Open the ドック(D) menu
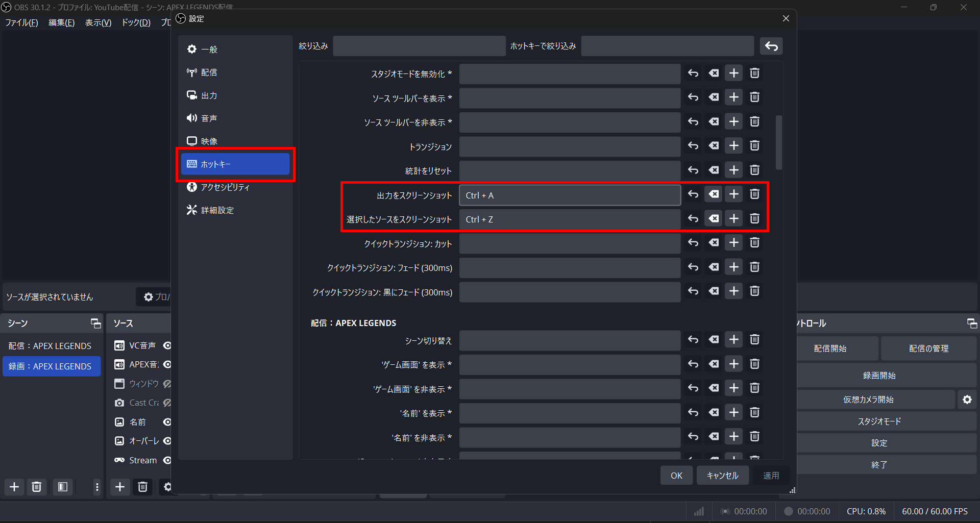Image resolution: width=980 pixels, height=523 pixels. coord(136,22)
